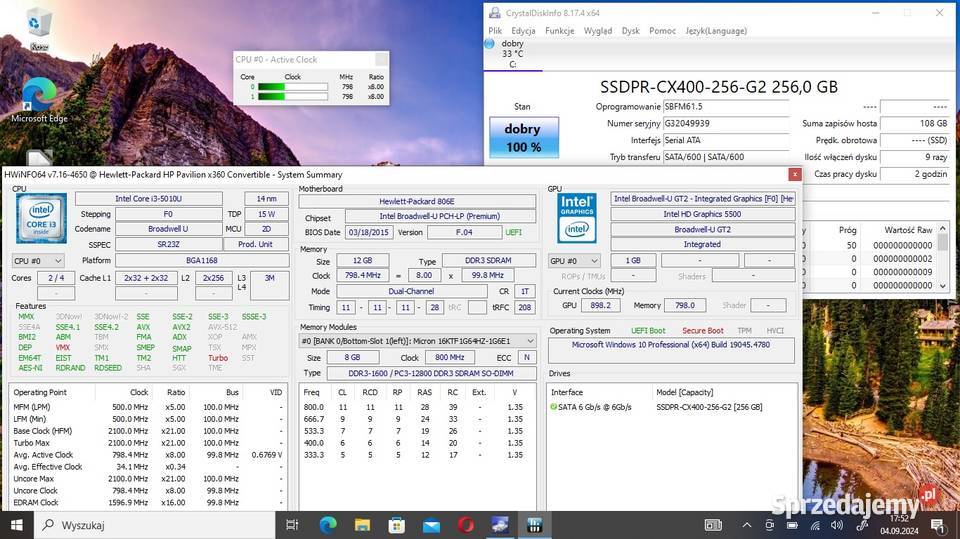Open the Mail app from the taskbar
Viewport: 960px width, 539px height.
432,525
